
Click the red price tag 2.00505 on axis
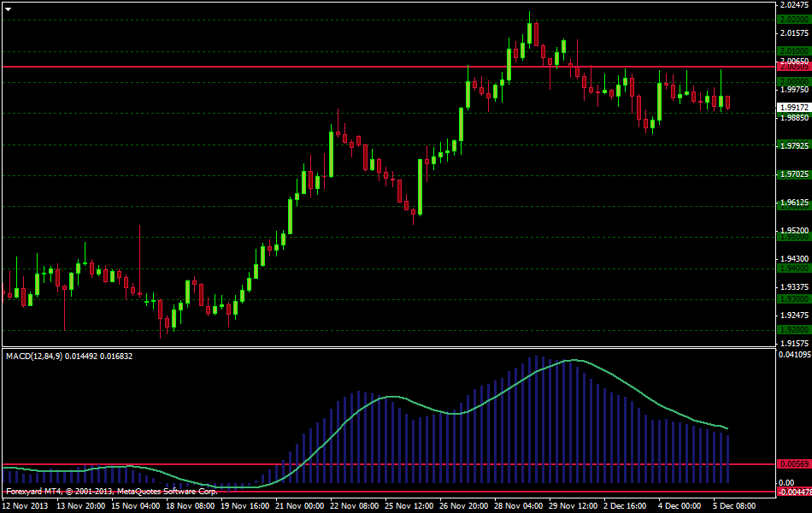793,66
